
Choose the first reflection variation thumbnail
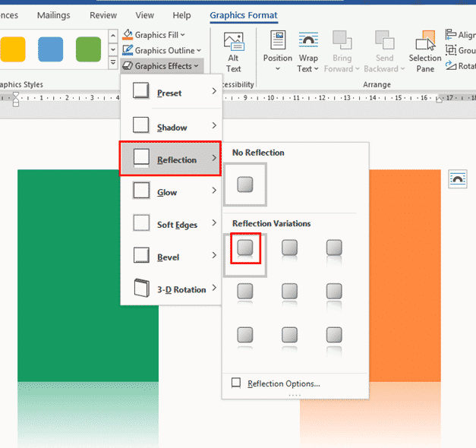244,248
